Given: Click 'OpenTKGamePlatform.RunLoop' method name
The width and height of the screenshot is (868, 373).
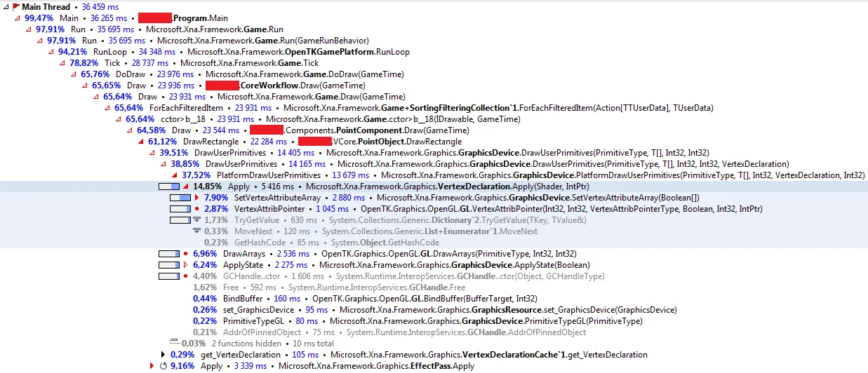Looking at the screenshot, I should (x=347, y=52).
